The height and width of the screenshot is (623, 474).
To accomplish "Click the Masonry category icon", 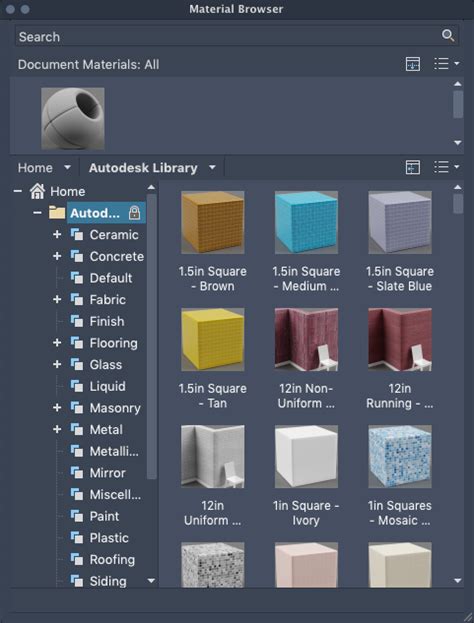I will (77, 408).
